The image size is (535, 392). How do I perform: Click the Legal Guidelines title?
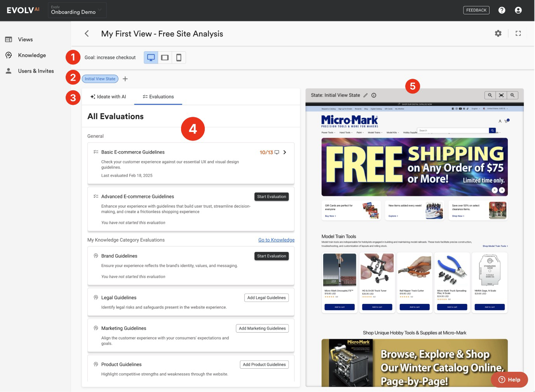pos(119,298)
